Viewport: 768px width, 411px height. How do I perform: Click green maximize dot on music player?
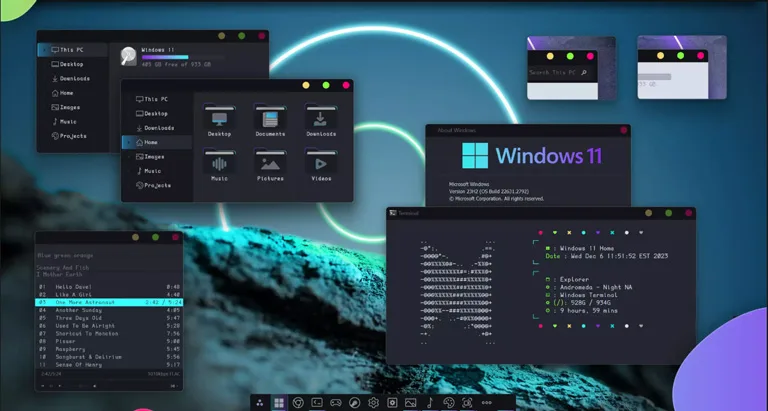[x=155, y=237]
